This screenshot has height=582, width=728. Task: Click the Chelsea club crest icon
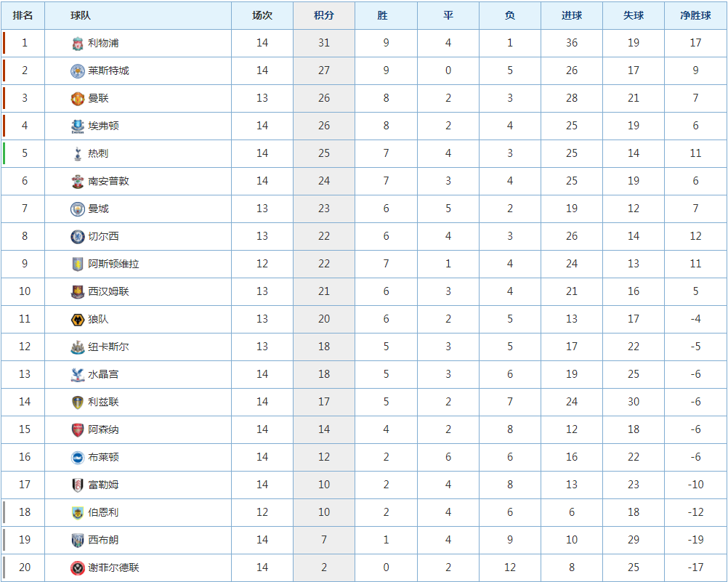pyautogui.click(x=78, y=237)
